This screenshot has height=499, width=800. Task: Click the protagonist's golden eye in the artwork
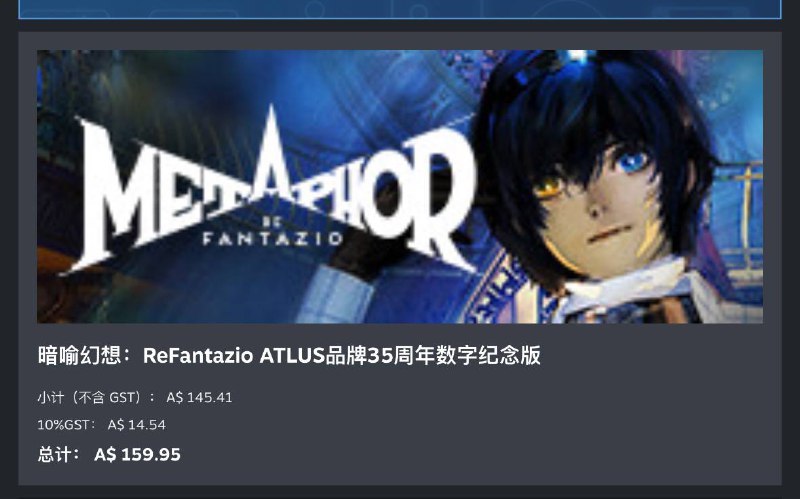548,188
